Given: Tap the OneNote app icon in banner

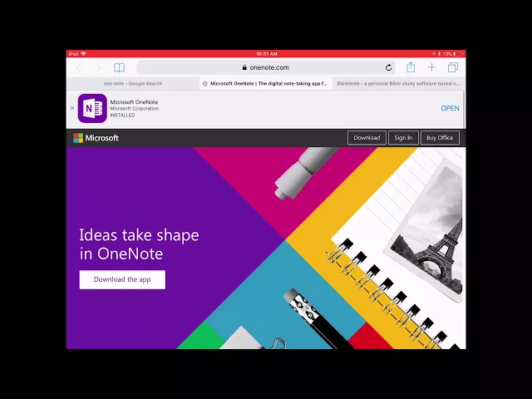Looking at the screenshot, I should 92,108.
